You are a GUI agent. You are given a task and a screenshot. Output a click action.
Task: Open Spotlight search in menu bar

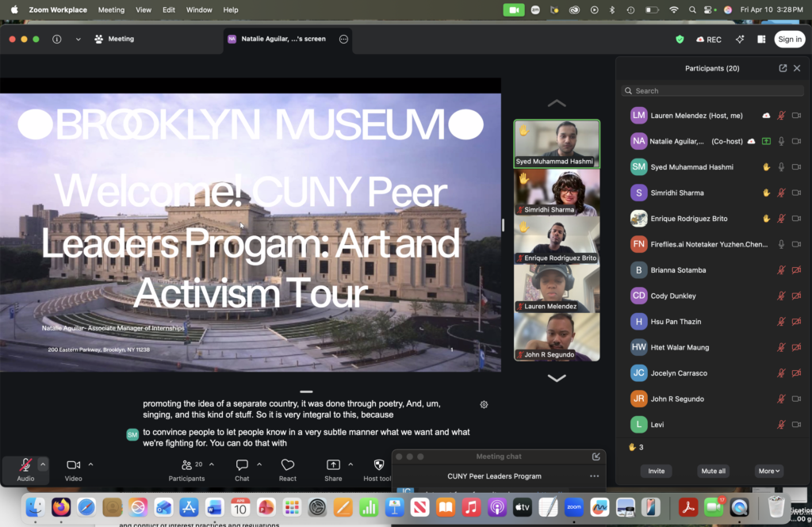pos(692,10)
